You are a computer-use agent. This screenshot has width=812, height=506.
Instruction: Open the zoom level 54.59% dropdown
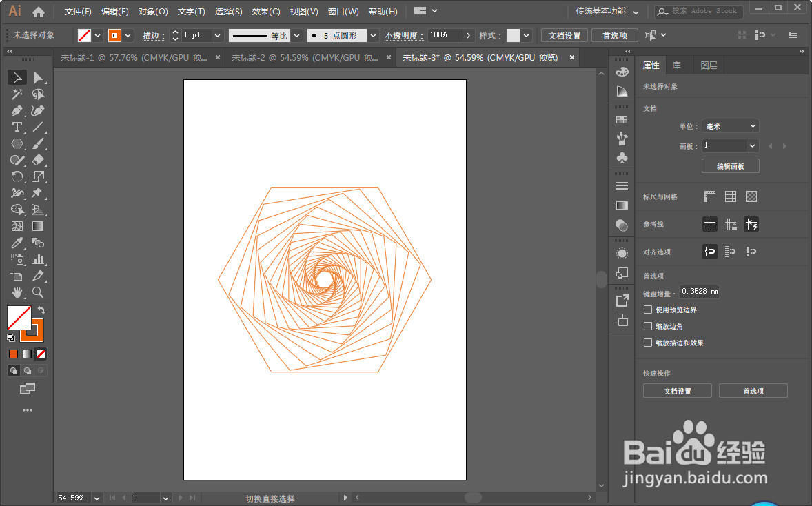click(x=97, y=498)
